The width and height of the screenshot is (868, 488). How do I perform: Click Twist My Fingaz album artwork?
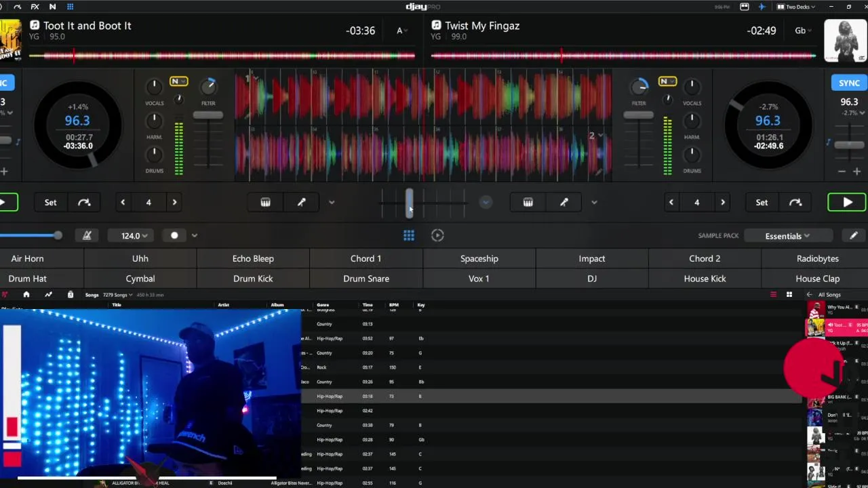(x=846, y=41)
